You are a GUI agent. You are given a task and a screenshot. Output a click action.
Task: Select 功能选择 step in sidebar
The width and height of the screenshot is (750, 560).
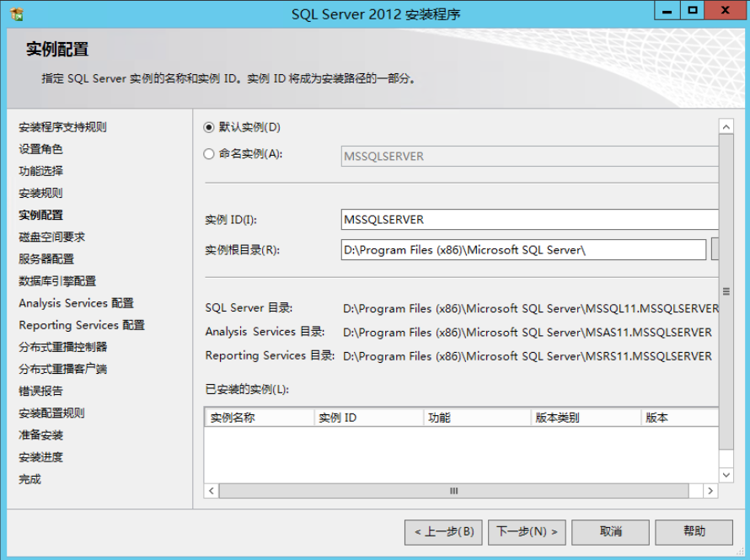[x=40, y=171]
